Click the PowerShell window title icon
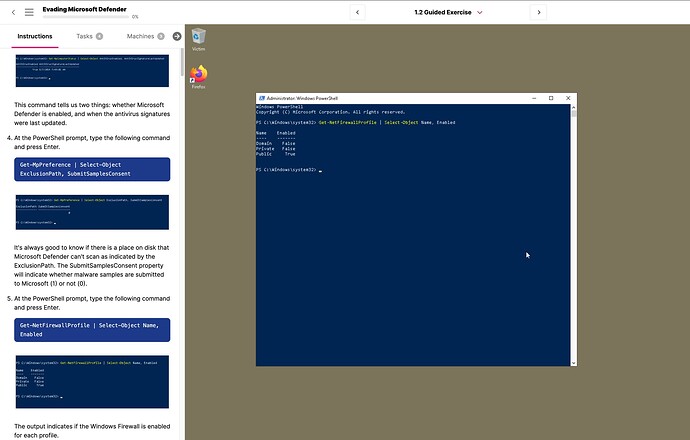Image resolution: width=690 pixels, height=440 pixels. tap(262, 98)
